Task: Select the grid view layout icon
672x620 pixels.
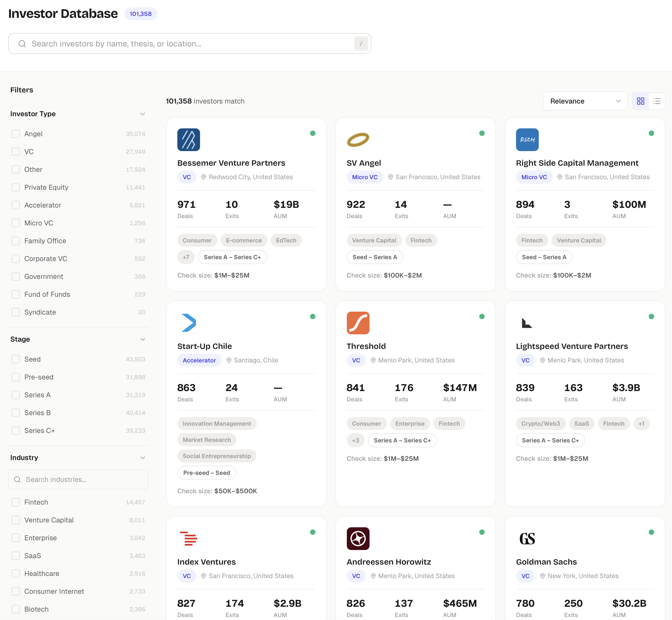Action: pyautogui.click(x=640, y=101)
